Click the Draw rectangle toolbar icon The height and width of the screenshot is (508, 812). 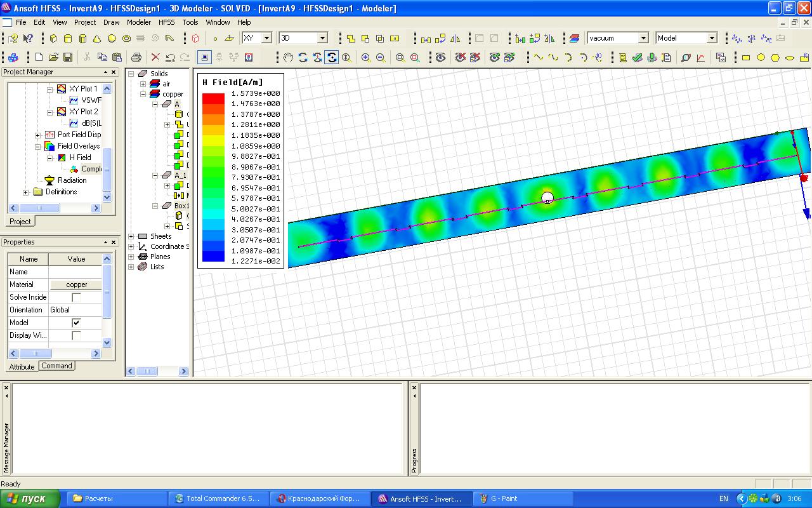[x=746, y=58]
